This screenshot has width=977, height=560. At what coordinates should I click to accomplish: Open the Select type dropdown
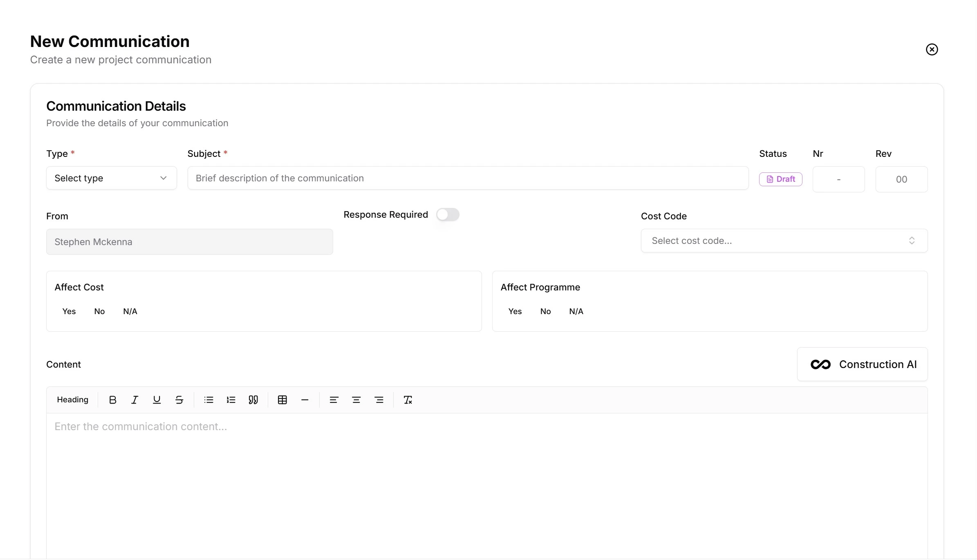point(111,178)
